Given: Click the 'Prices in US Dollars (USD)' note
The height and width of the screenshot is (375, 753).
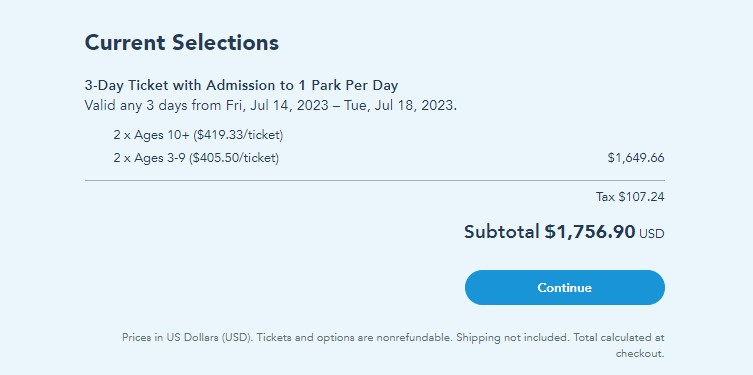Looking at the screenshot, I should click(x=188, y=337).
